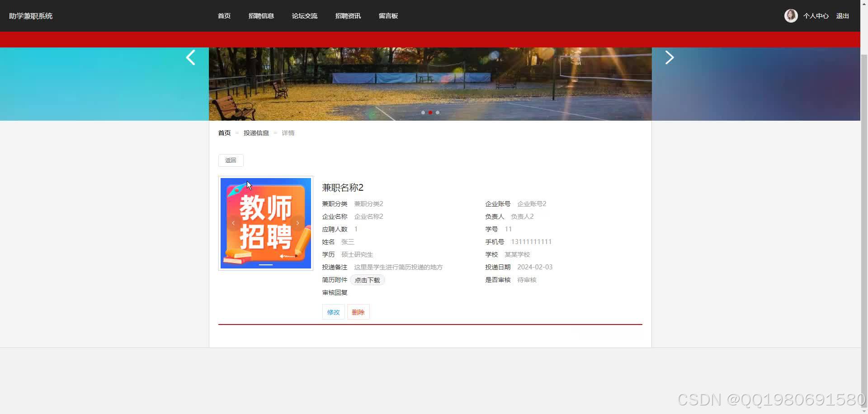This screenshot has height=414, width=868.
Task: Select the first carousel indicator dot
Action: tap(423, 113)
